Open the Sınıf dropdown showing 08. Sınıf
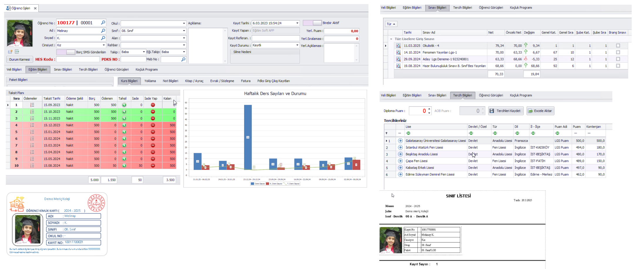The image size is (644, 269). coord(184,31)
